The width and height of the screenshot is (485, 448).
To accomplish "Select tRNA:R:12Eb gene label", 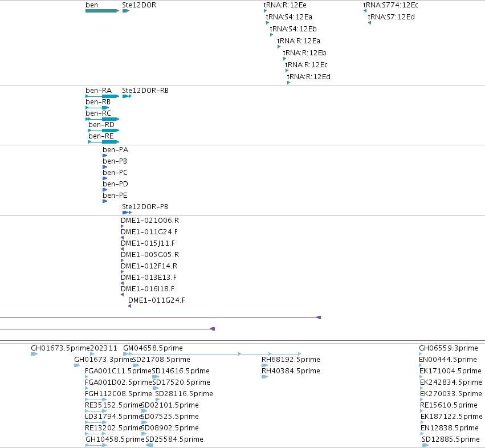I will click(x=305, y=53).
